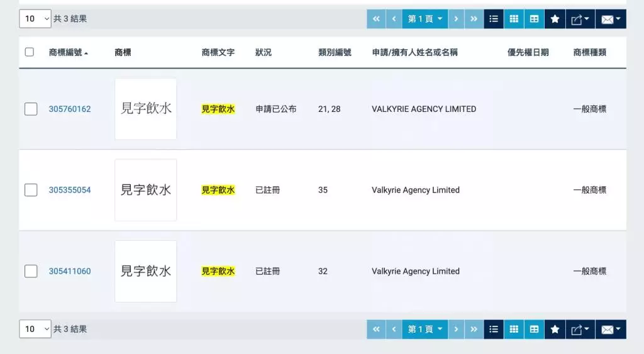This screenshot has width=644, height=354.
Task: Toggle the select-all checkbox in table header
Action: [30, 52]
